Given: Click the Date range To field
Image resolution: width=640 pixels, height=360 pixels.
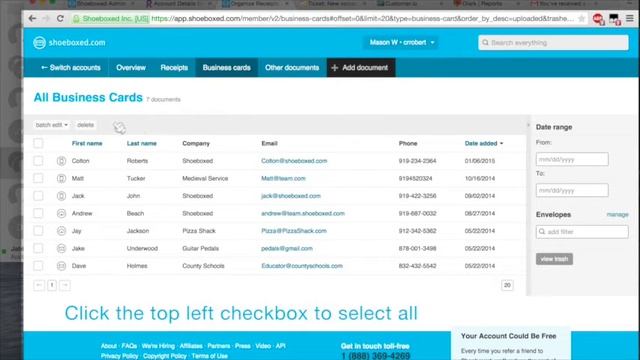Looking at the screenshot, I should (x=572, y=190).
